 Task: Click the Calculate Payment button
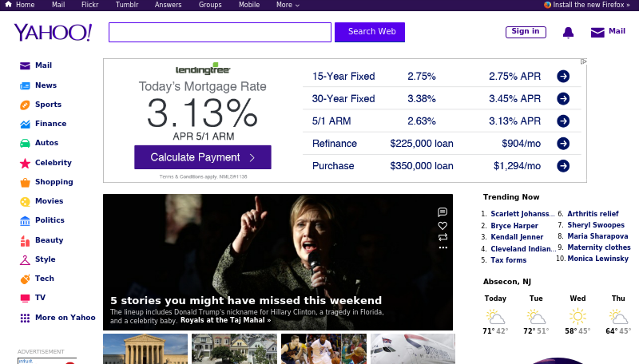[x=203, y=157]
